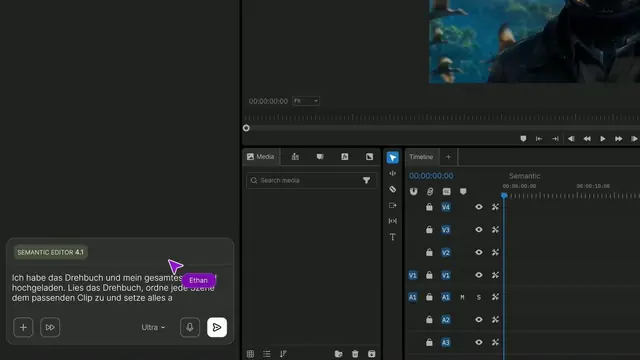Toggle A1 source patch button

pyautogui.click(x=413, y=297)
